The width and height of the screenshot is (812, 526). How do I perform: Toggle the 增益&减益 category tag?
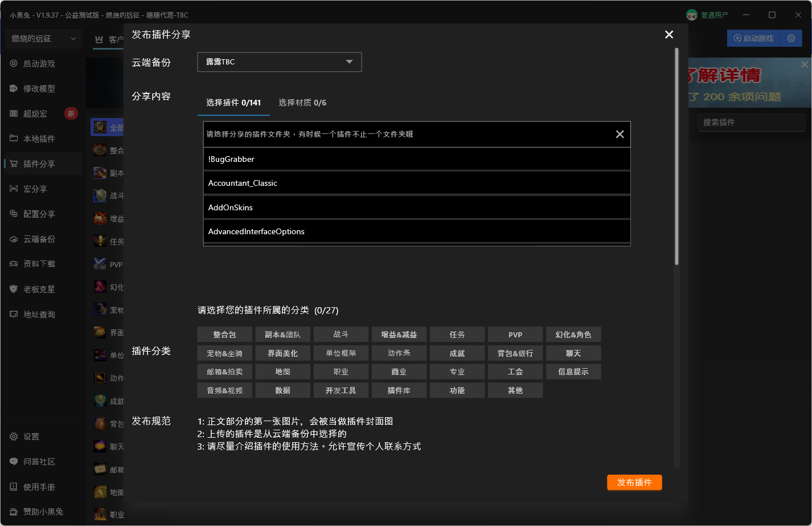(399, 335)
